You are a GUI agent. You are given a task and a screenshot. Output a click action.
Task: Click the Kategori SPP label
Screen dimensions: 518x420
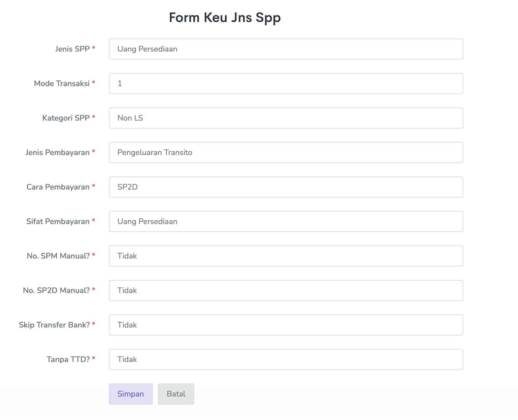[66, 118]
